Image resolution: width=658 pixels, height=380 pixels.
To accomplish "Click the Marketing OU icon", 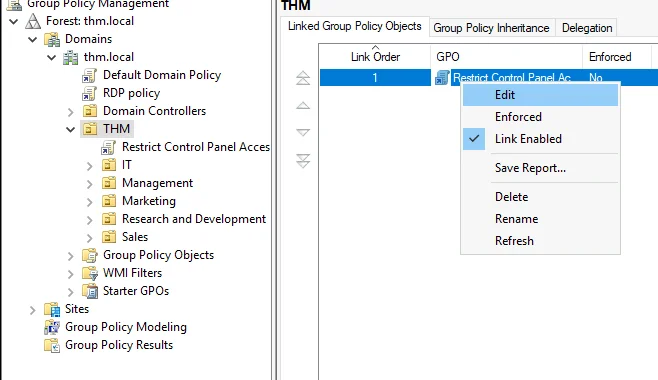I will pos(109,201).
